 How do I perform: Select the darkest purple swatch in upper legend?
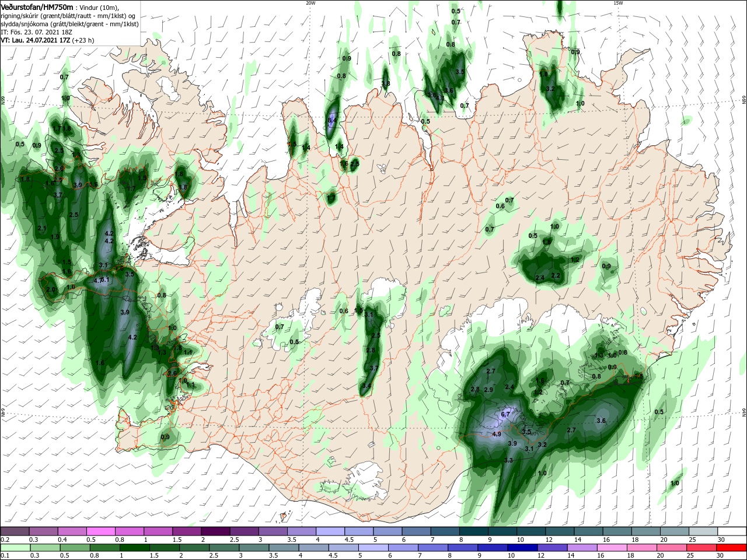(215, 531)
